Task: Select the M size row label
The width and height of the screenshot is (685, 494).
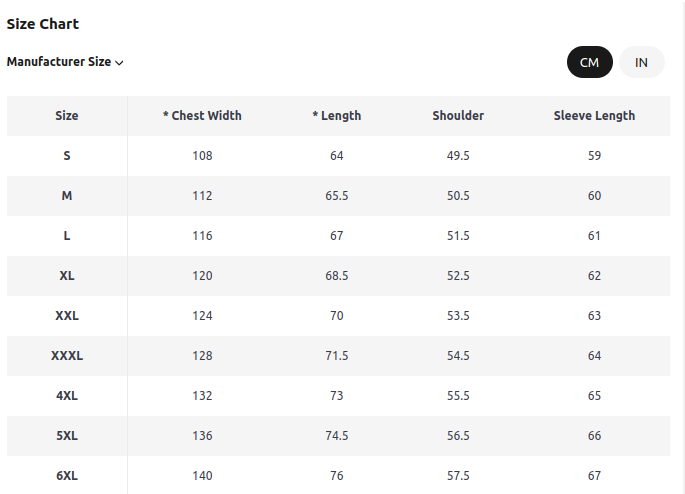Action: point(67,196)
